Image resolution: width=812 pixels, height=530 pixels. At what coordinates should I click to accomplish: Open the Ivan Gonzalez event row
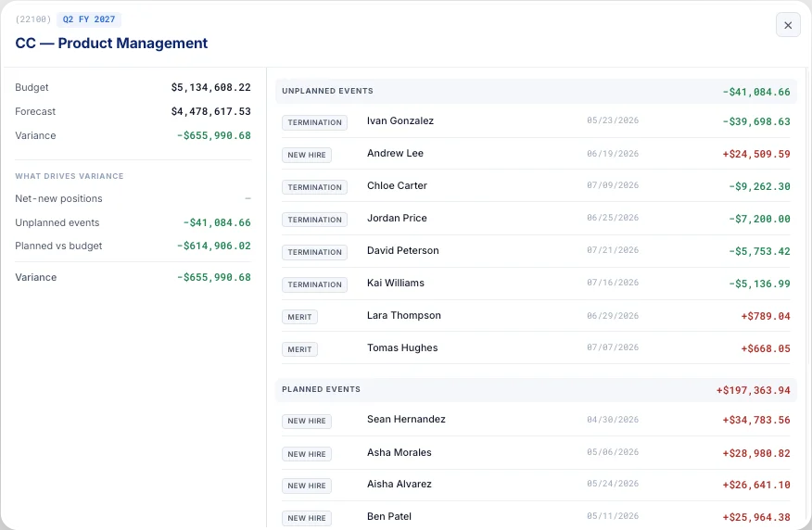click(x=536, y=121)
